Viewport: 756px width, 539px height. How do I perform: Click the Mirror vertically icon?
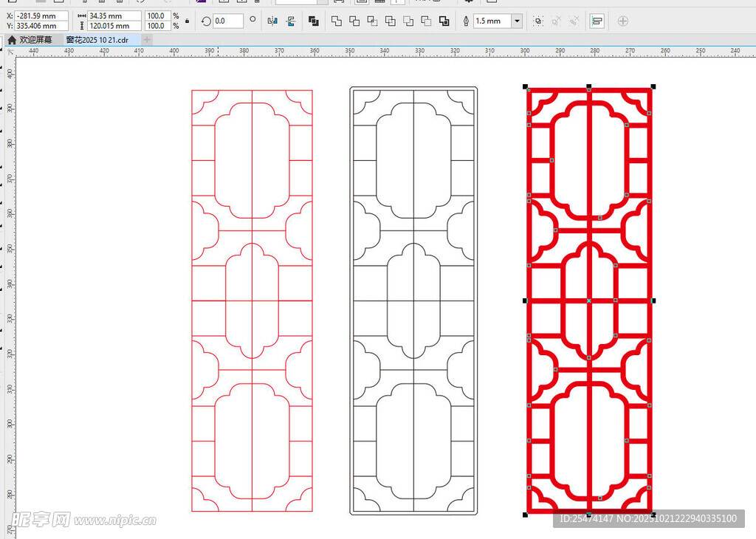(x=290, y=21)
